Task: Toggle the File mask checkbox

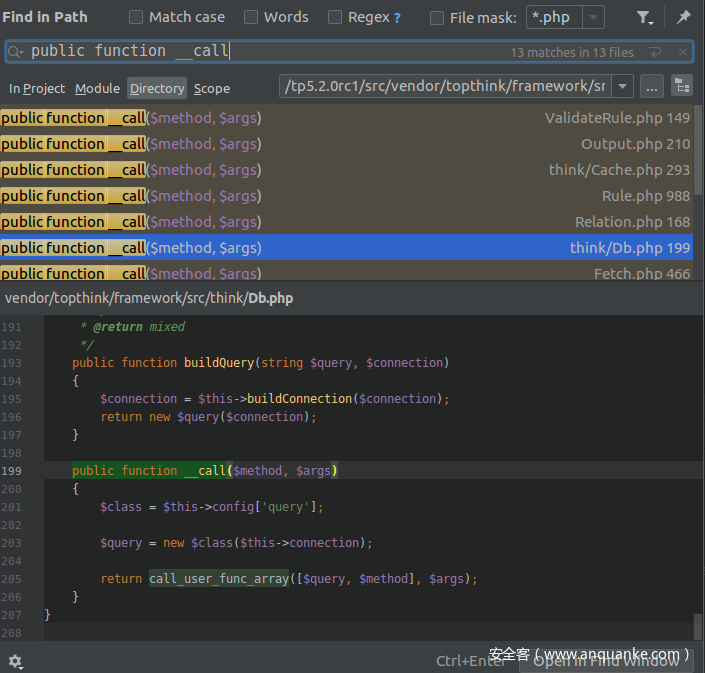Action: click(x=437, y=17)
